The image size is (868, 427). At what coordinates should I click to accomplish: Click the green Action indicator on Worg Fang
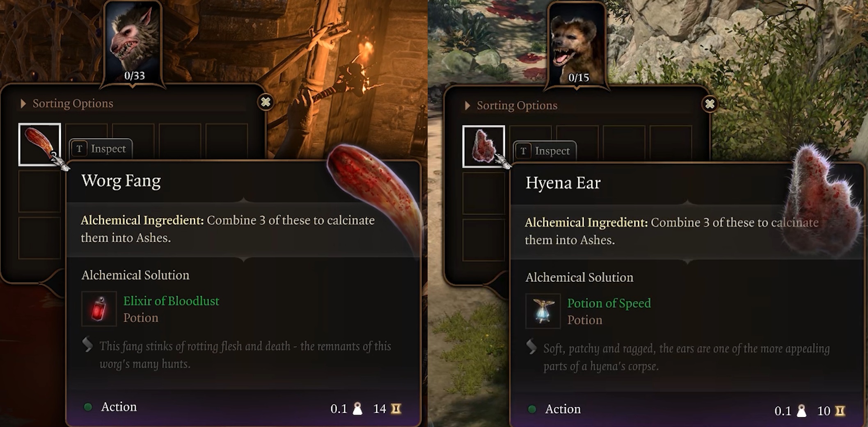(88, 407)
